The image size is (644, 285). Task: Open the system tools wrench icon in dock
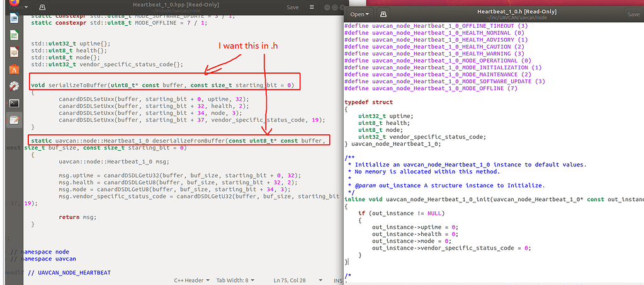pyautogui.click(x=14, y=86)
